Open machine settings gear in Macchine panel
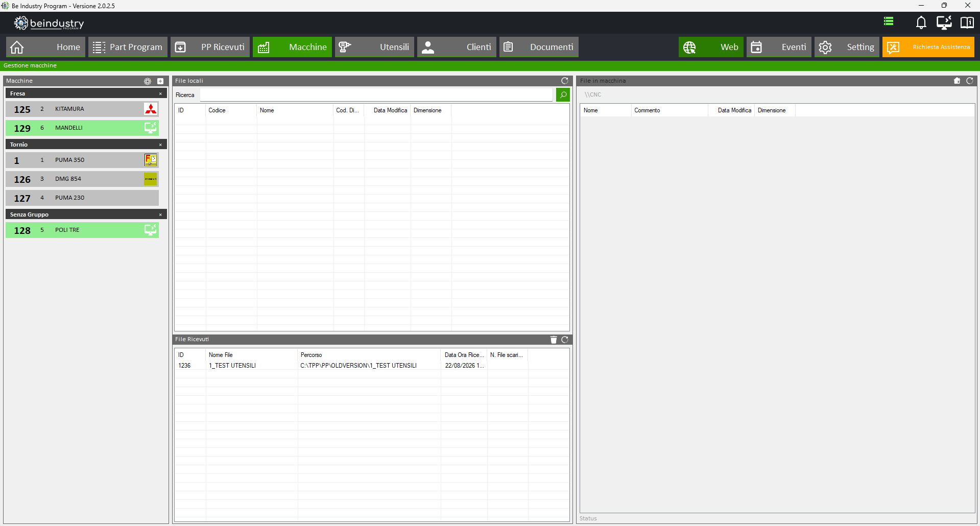Screen dimensions: 980x526 click(x=148, y=81)
